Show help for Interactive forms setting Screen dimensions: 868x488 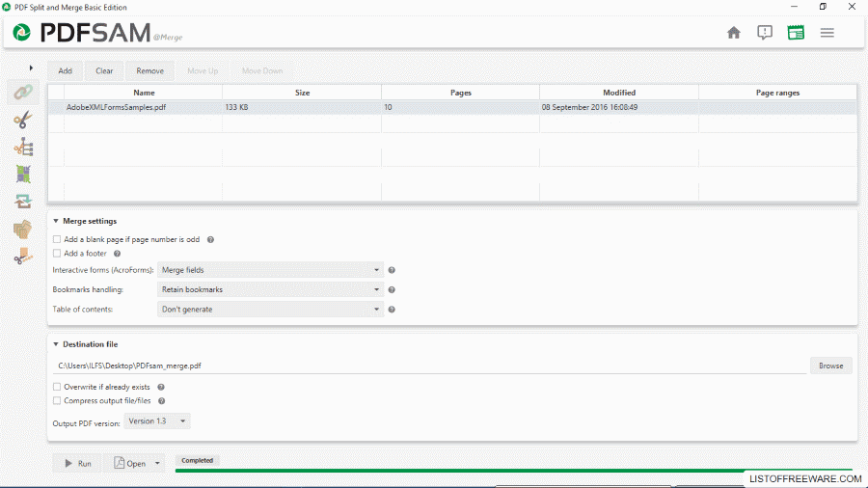(392, 270)
